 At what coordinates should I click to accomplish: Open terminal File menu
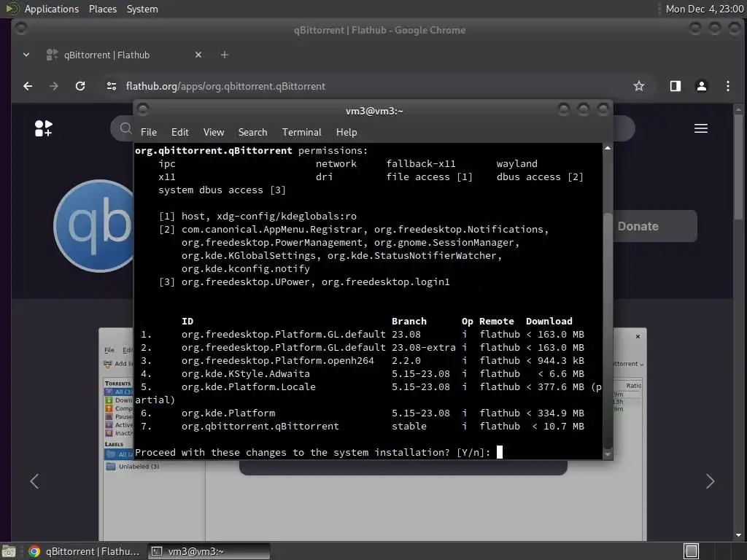click(x=149, y=133)
